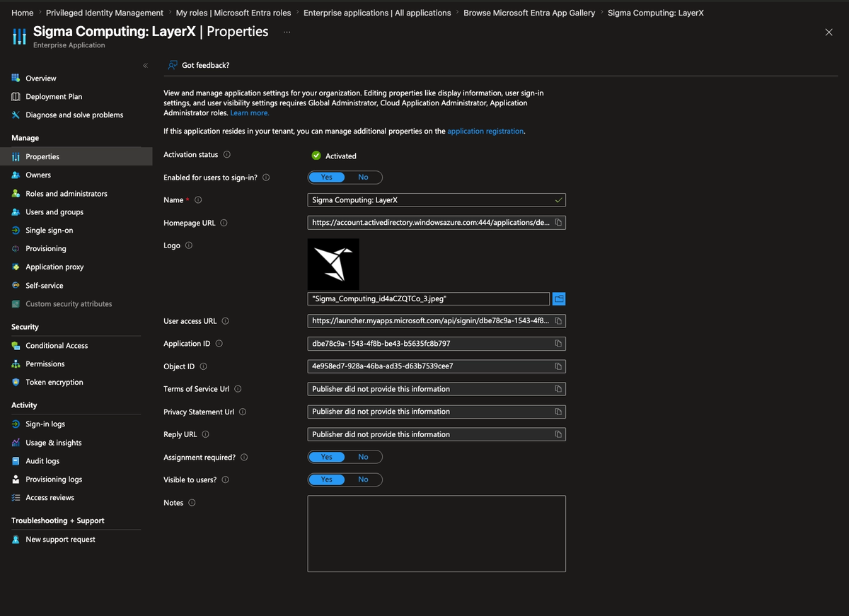This screenshot has width=849, height=616.
Task: Open Properties in the Manage menu
Action: pos(76,156)
